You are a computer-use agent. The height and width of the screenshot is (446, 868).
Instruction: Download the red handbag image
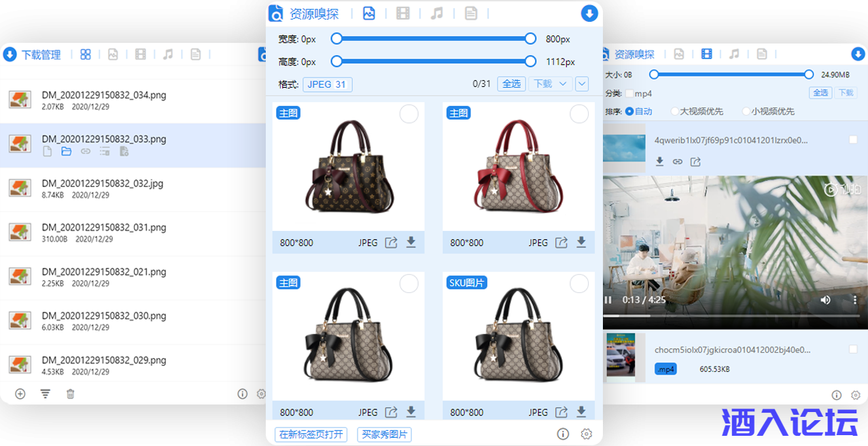pyautogui.click(x=581, y=242)
